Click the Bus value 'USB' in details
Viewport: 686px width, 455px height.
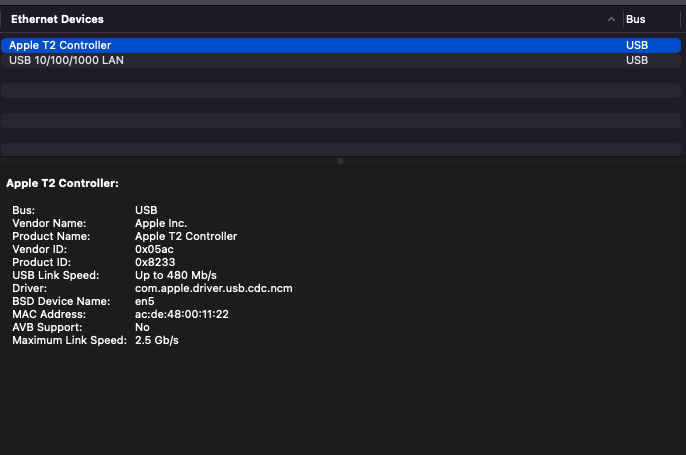click(146, 210)
